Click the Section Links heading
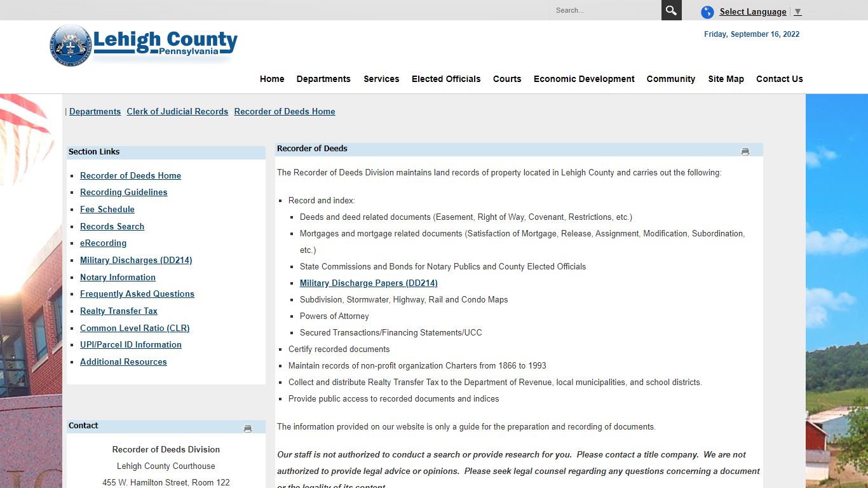This screenshot has height=488, width=868. pyautogui.click(x=94, y=152)
